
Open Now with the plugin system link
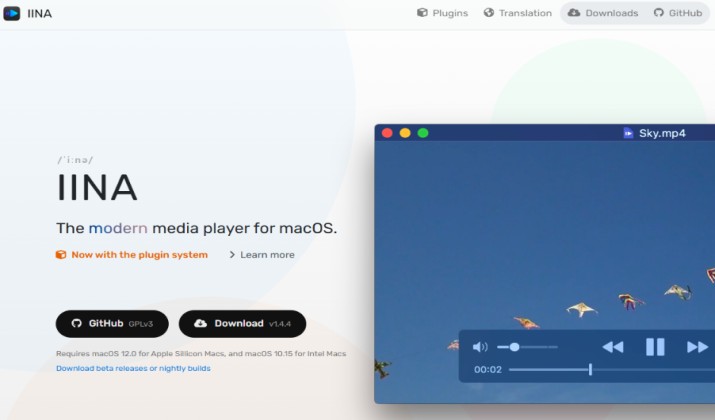tap(140, 255)
